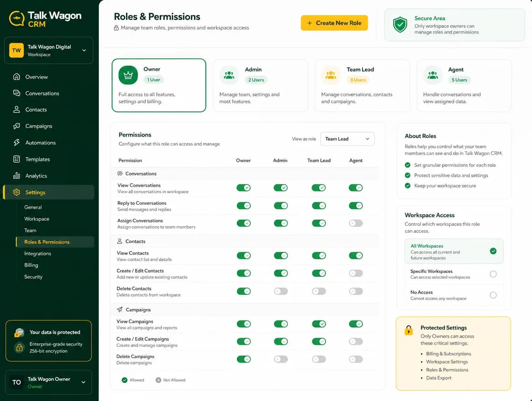Click the Conversations chat icon in sidebar
This screenshot has width=532, height=401.
(x=16, y=93)
